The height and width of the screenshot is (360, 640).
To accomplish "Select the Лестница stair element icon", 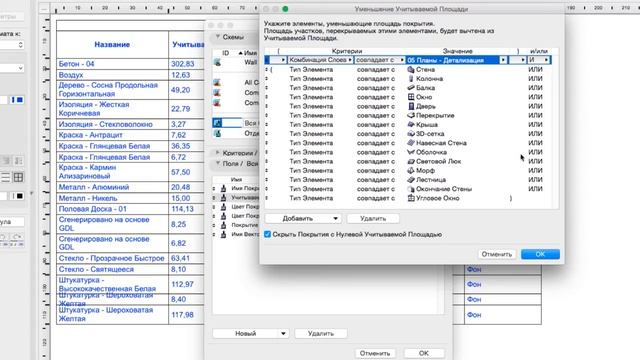I will [x=411, y=180].
